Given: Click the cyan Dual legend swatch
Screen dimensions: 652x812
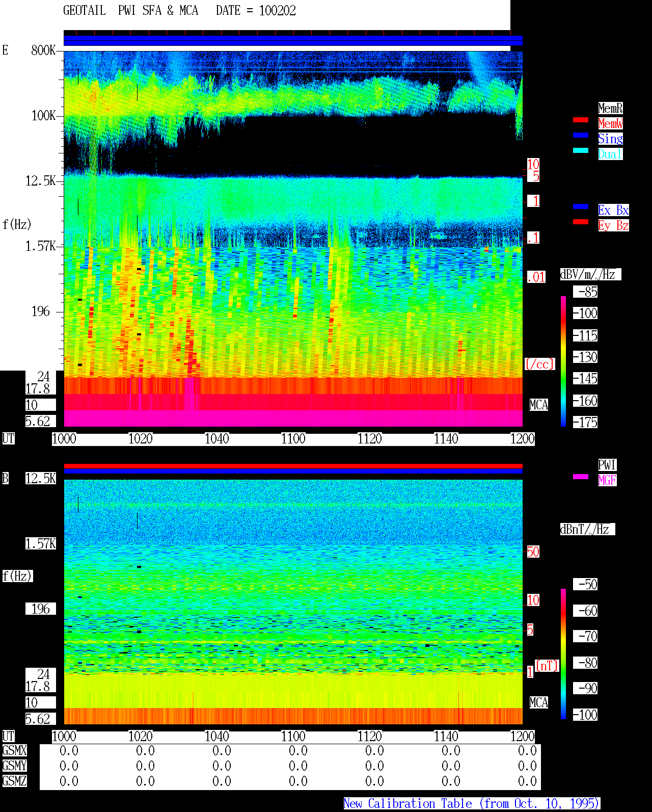Looking at the screenshot, I should coord(581,150).
